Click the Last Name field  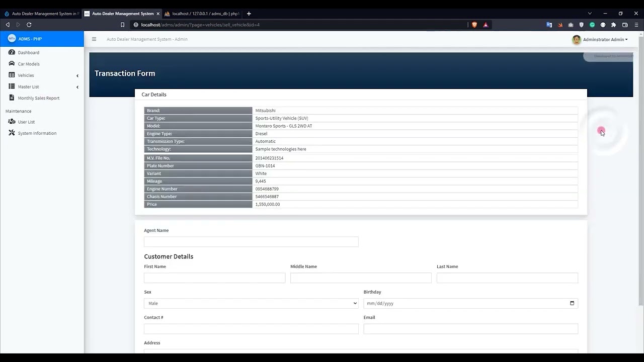coord(507,278)
